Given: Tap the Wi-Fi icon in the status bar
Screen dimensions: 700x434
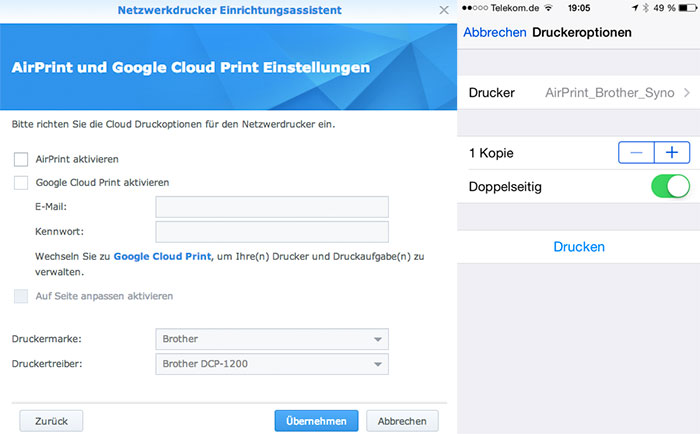Looking at the screenshot, I should click(x=548, y=8).
